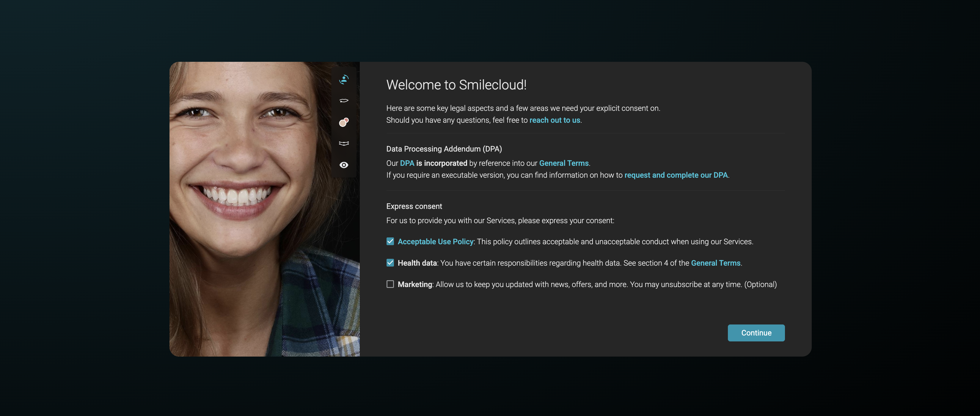Image resolution: width=980 pixels, height=416 pixels.
Task: Click the face rotation icon in photo toolbar
Action: [x=343, y=79]
